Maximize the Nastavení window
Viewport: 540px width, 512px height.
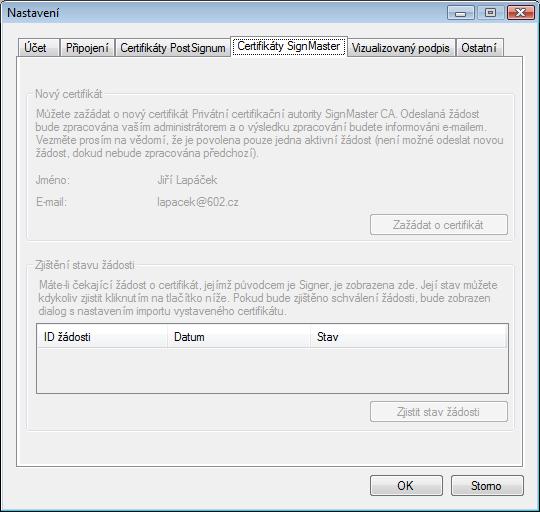[490, 13]
